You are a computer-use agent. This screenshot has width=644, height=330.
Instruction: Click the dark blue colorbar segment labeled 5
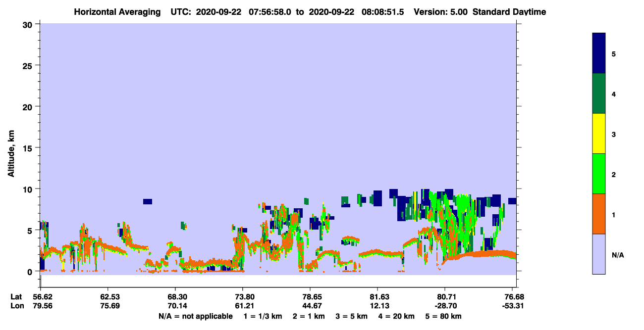599,53
